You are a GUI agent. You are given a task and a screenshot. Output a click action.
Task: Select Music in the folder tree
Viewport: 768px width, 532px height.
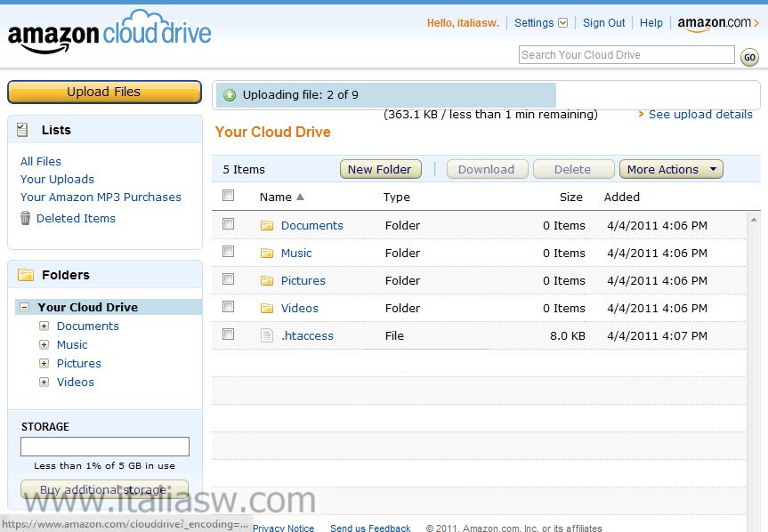pos(72,344)
